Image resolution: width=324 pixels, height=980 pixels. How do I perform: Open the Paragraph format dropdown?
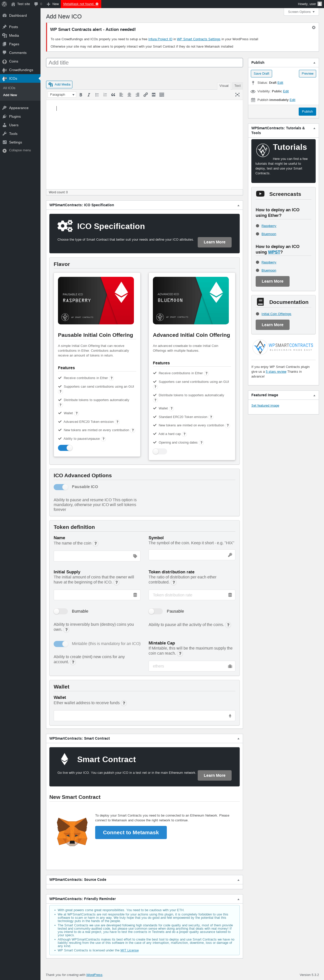(x=62, y=95)
